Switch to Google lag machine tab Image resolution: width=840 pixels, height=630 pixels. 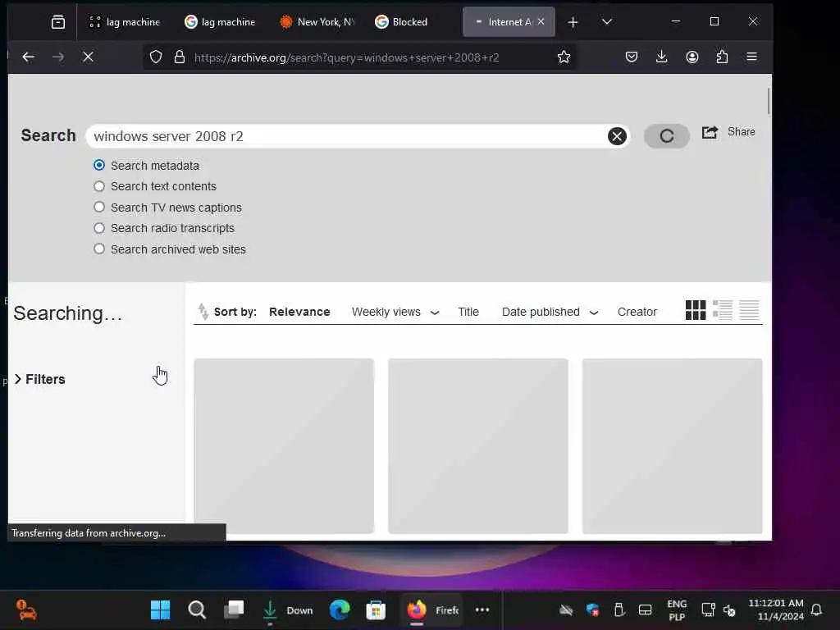220,22
